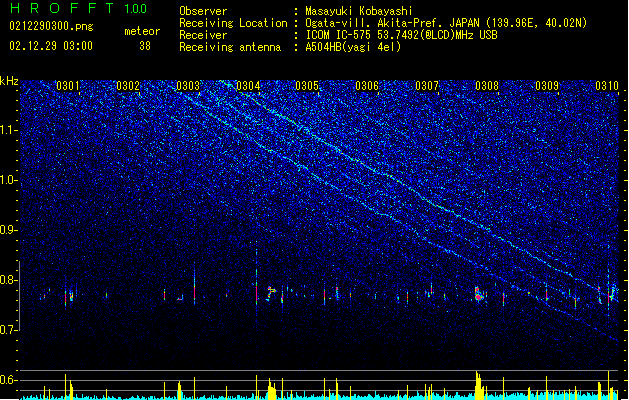The image size is (629, 400).
Task: Click the 0.9 frequency axis label
Action: click(9, 230)
